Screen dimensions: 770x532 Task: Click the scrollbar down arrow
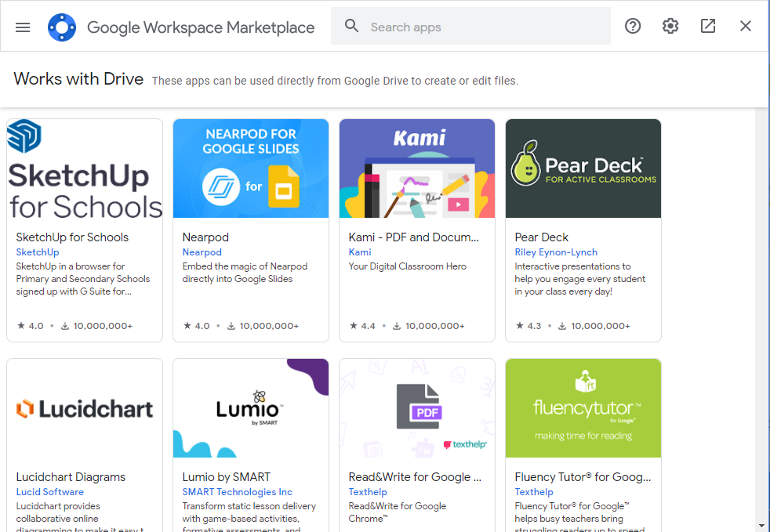[762, 525]
